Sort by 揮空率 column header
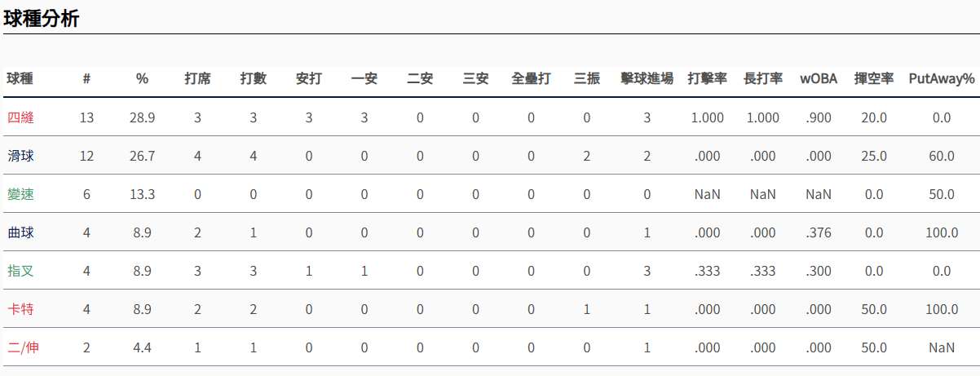Viewport: 980px width, 376px height. 874,79
